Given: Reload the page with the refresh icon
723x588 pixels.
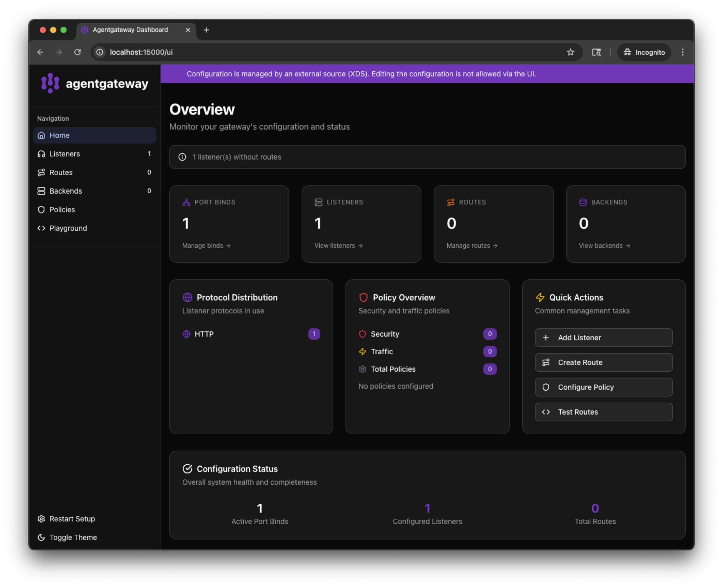Looking at the screenshot, I should (77, 52).
